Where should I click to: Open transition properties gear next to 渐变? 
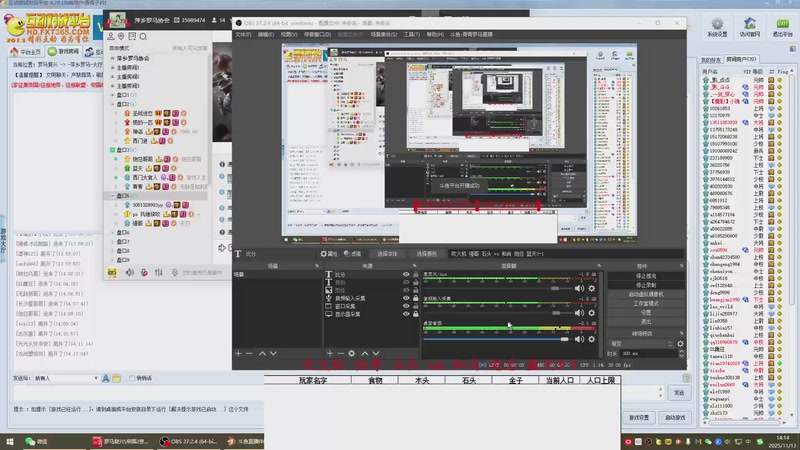(x=680, y=344)
